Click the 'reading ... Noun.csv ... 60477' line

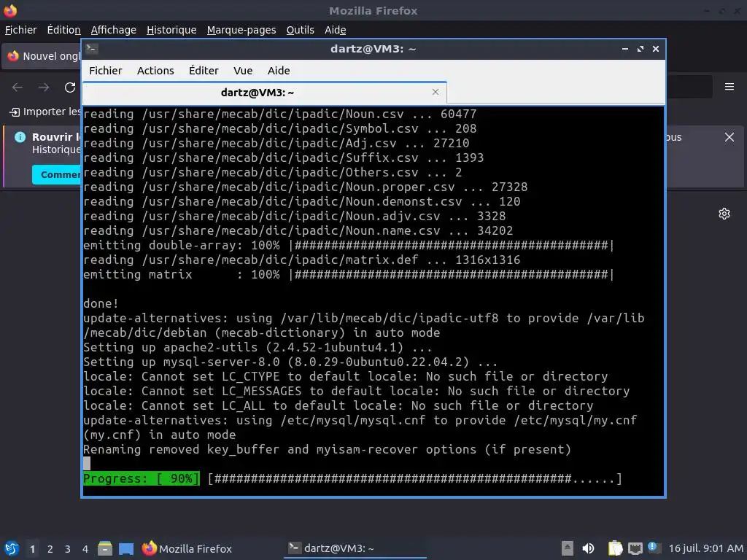pyautogui.click(x=279, y=114)
